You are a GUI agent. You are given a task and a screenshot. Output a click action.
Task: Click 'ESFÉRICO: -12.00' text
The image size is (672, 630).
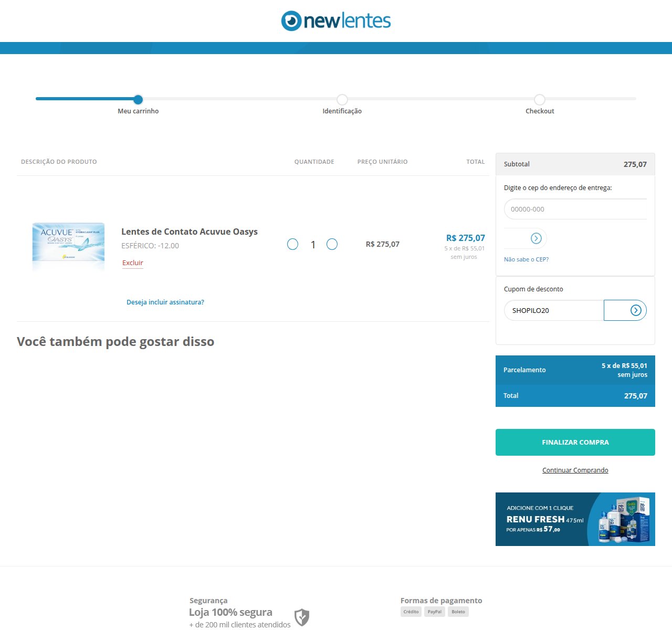click(x=150, y=246)
